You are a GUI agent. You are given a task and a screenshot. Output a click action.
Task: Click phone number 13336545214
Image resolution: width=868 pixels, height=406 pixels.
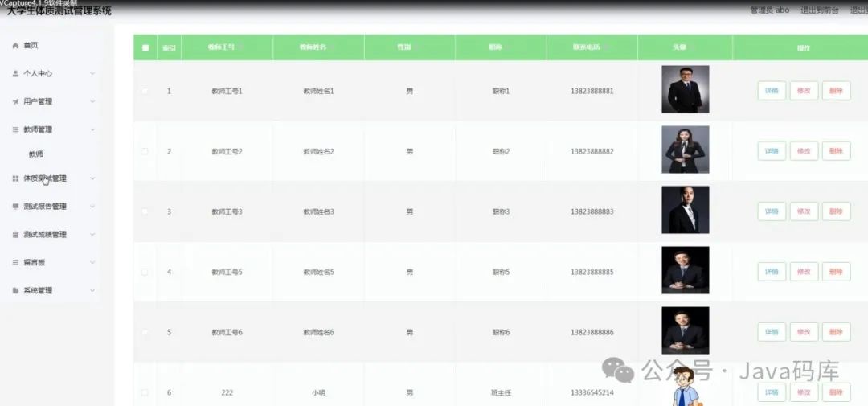[592, 392]
